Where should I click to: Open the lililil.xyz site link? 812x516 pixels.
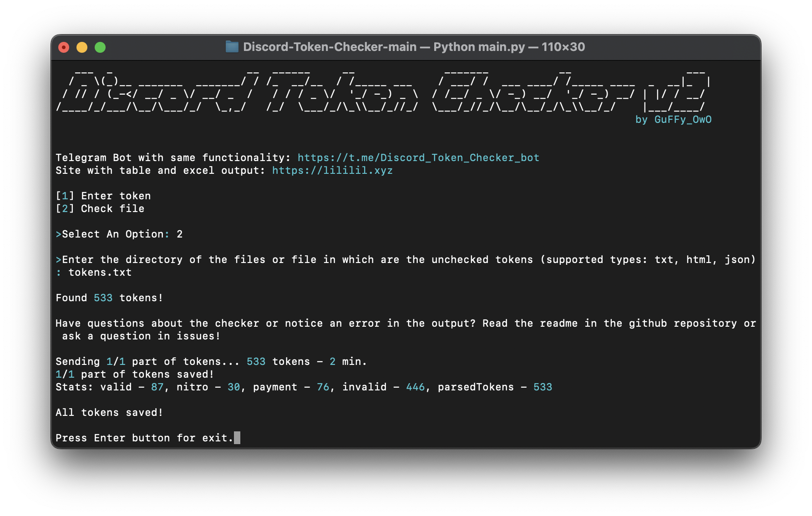pyautogui.click(x=332, y=171)
